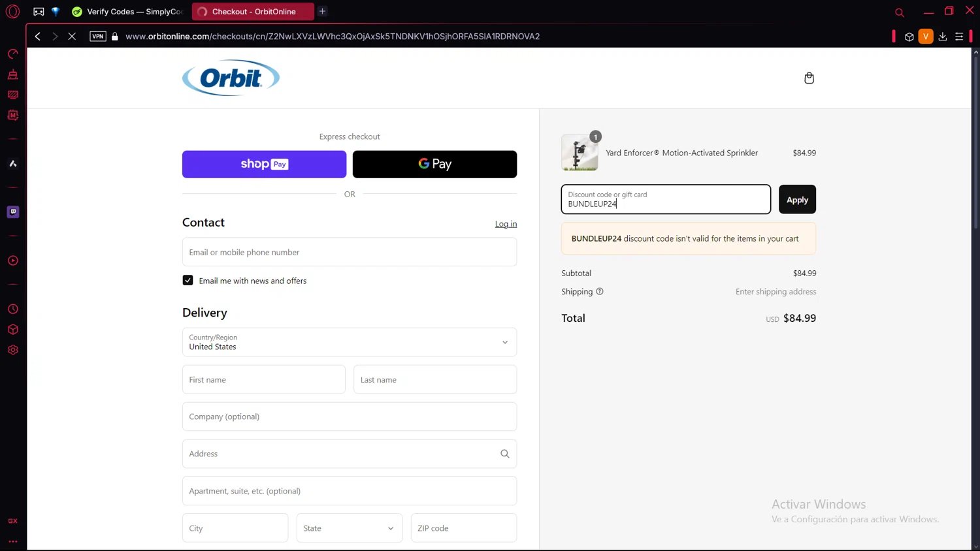Click the Discount code or gift card field
Viewport: 980px width, 551px height.
pos(666,200)
